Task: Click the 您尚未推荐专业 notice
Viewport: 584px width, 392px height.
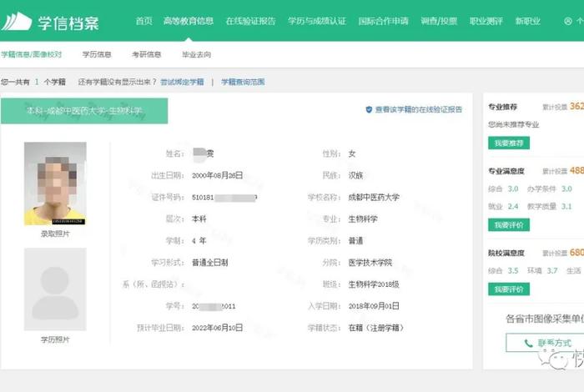Action: pyautogui.click(x=514, y=124)
